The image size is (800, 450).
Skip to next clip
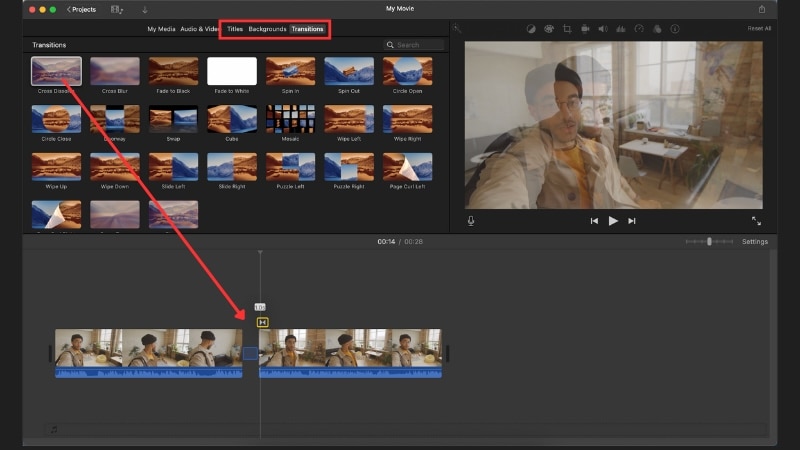[x=632, y=221]
